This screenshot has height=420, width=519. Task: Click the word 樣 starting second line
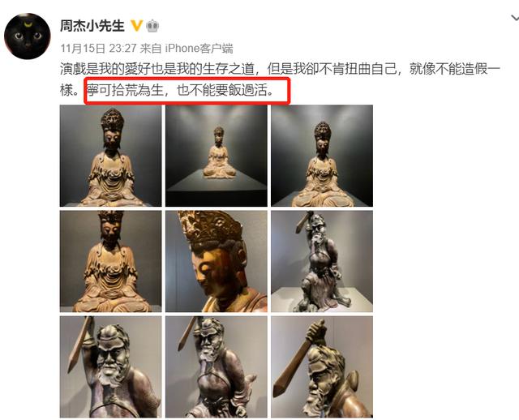tap(66, 90)
